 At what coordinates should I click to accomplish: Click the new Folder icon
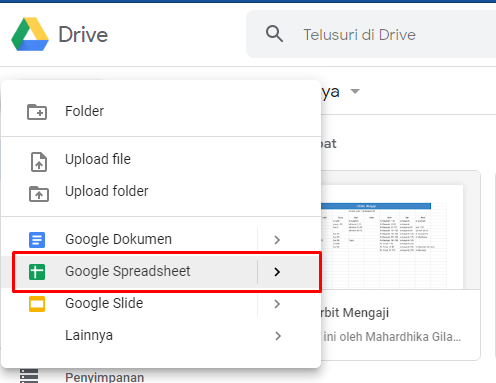(37, 112)
